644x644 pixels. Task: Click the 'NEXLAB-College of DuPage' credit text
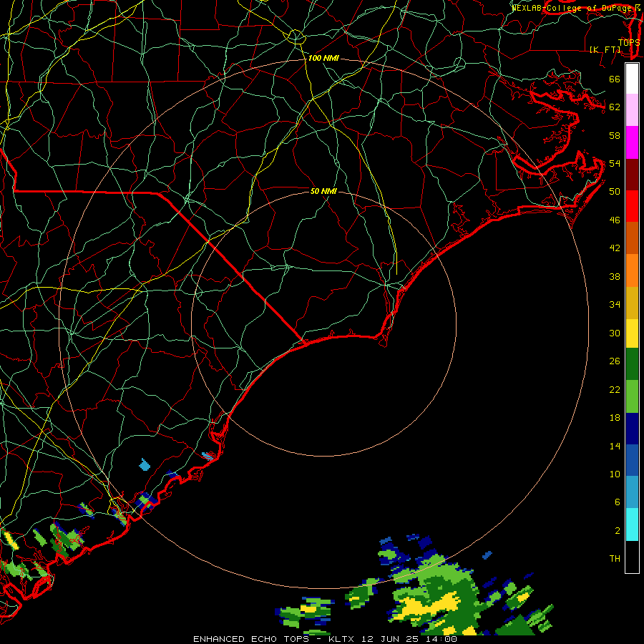click(572, 7)
